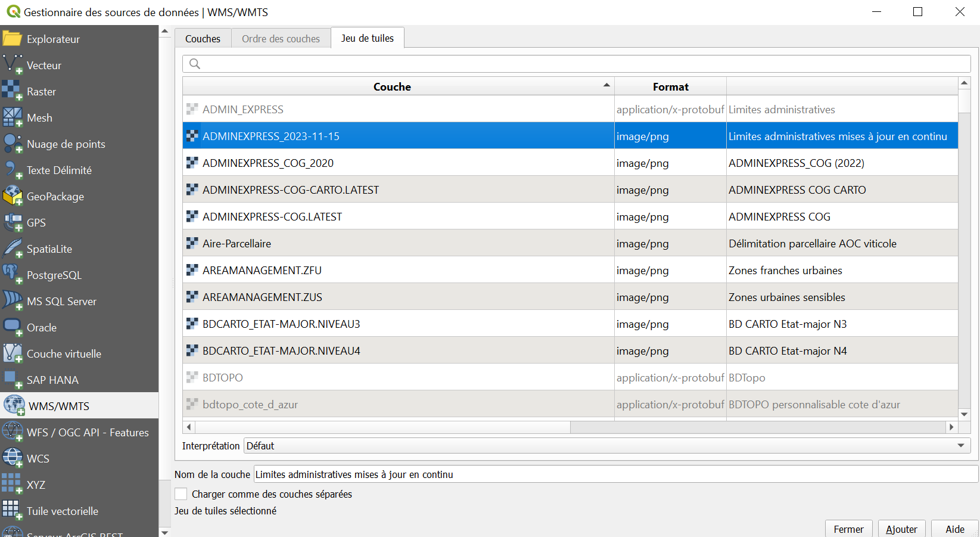
Task: Open the XYZ tiles section
Action: 36,485
